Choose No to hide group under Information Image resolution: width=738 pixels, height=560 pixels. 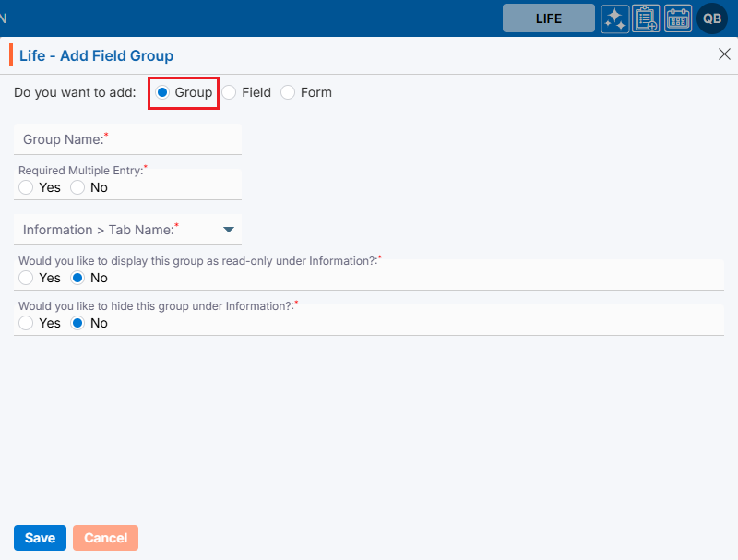pos(77,323)
